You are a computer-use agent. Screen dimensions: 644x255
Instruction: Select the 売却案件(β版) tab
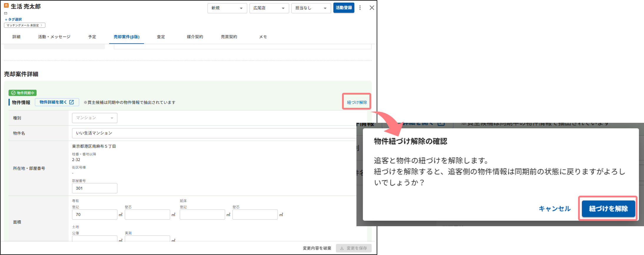coord(127,37)
